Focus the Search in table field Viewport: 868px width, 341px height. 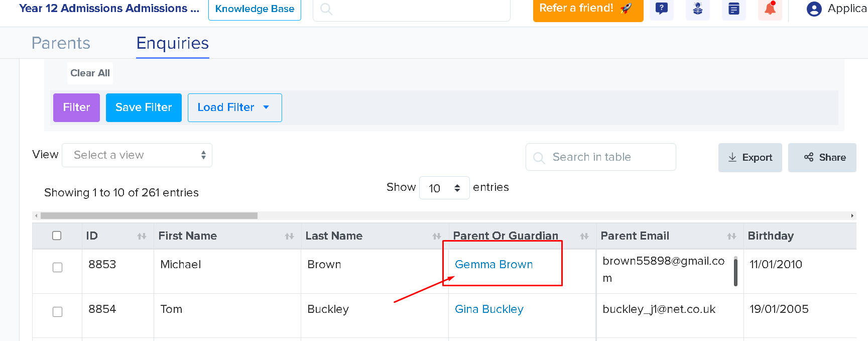point(601,157)
